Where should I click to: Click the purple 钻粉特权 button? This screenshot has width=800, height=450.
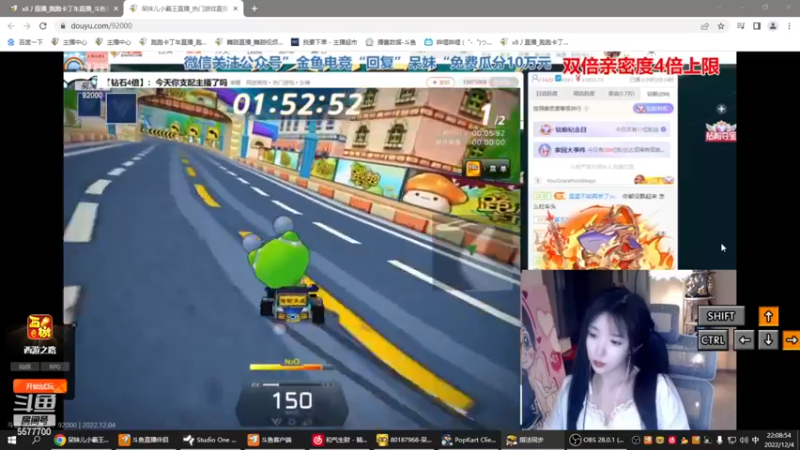653,109
